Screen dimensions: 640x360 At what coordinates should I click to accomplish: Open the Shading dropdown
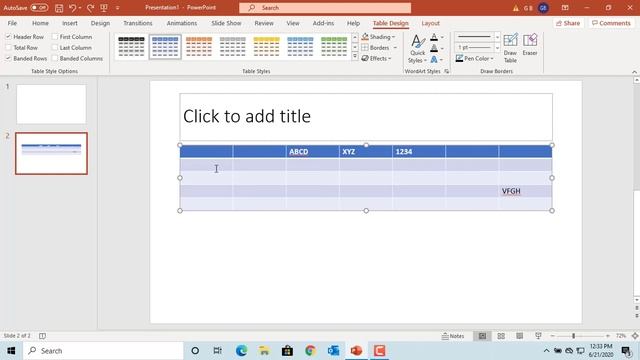[x=379, y=37]
